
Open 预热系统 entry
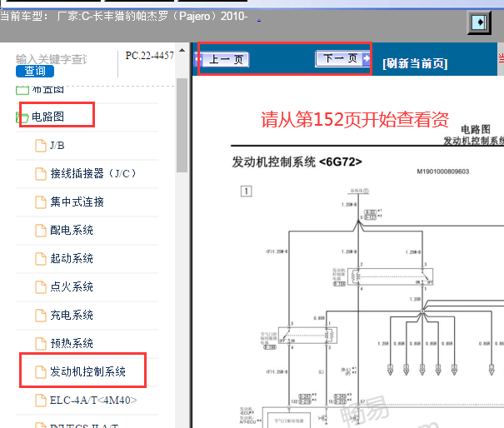[72, 343]
